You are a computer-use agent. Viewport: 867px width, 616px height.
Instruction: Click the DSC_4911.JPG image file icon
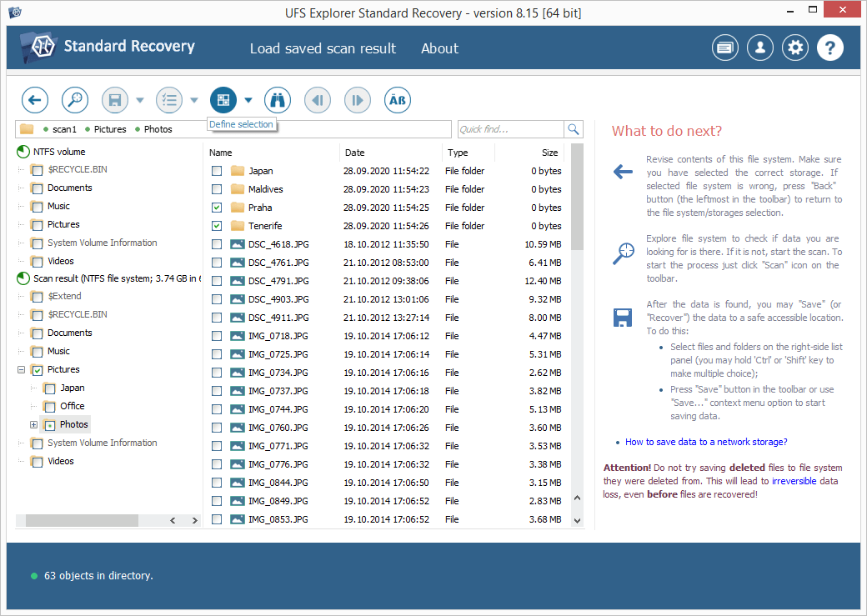click(238, 318)
